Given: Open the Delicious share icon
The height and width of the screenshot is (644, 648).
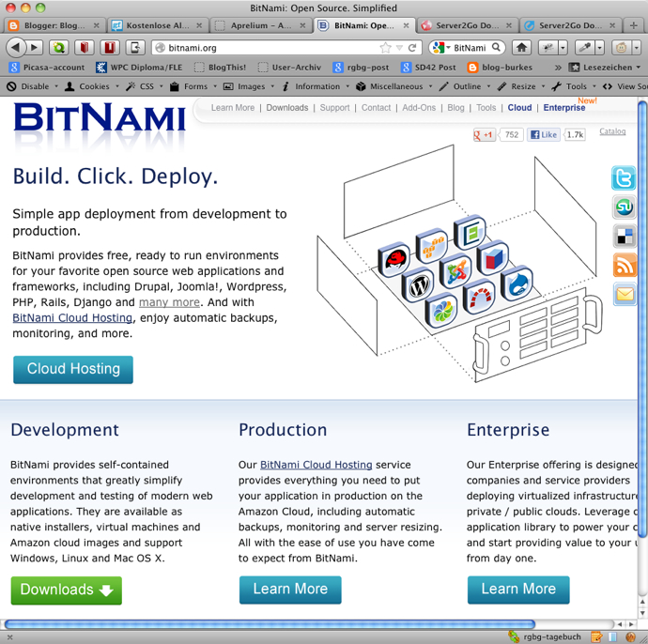Looking at the screenshot, I should pyautogui.click(x=624, y=236).
